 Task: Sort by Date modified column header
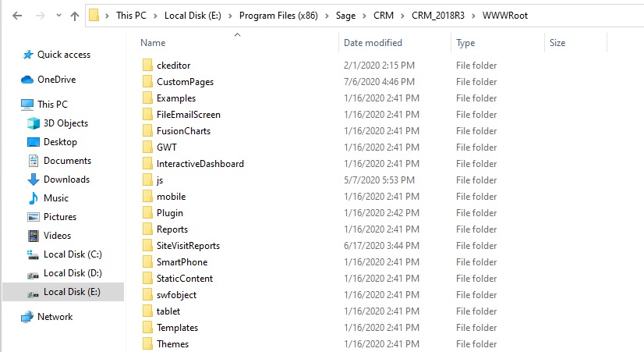[373, 43]
